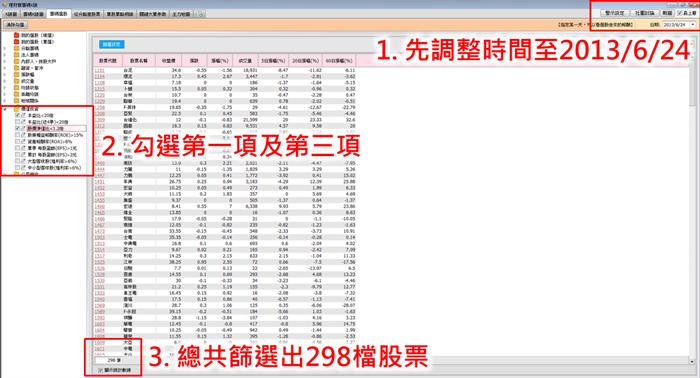The image size is (700, 378).
Task: Enable the 股東權益報酬率(ROE)>15% filter checkbox
Action: tap(18, 135)
